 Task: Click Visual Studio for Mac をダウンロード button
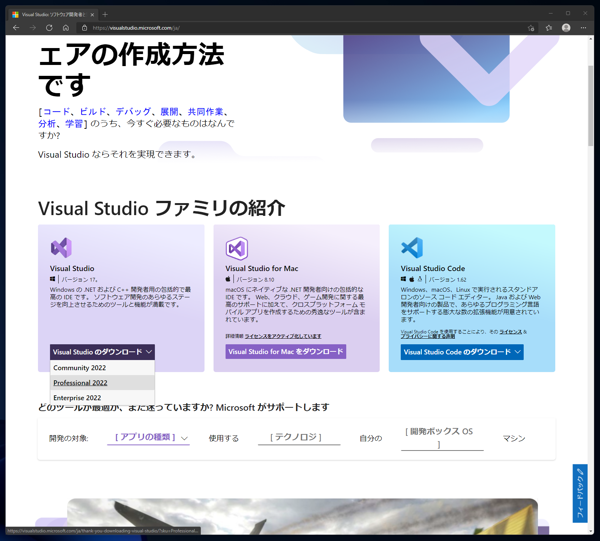pos(285,352)
